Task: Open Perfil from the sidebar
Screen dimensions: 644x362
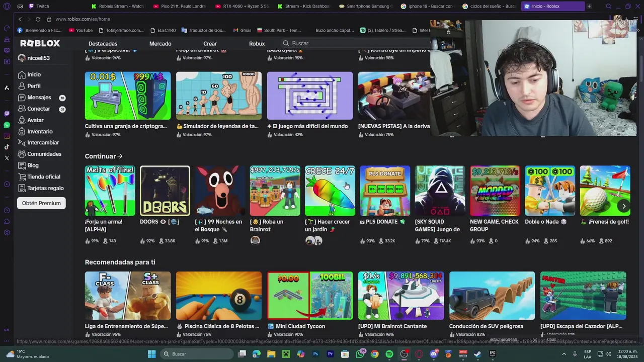Action: point(29,86)
